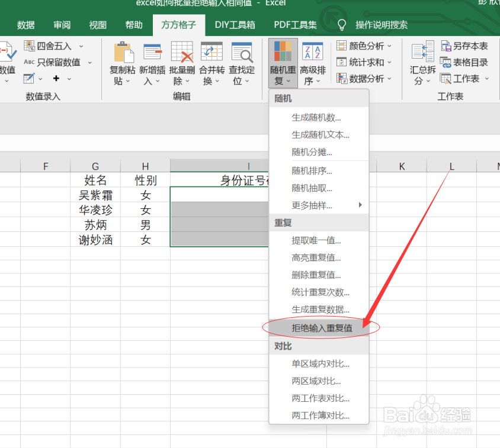Select 统计重复次数 menu entry
The width and height of the screenshot is (500, 448).
[319, 292]
